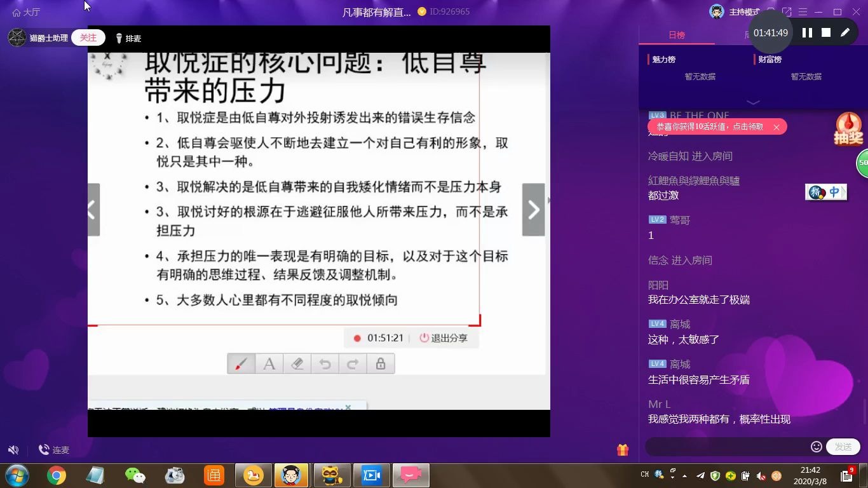Open WeChat from taskbar

click(135, 475)
